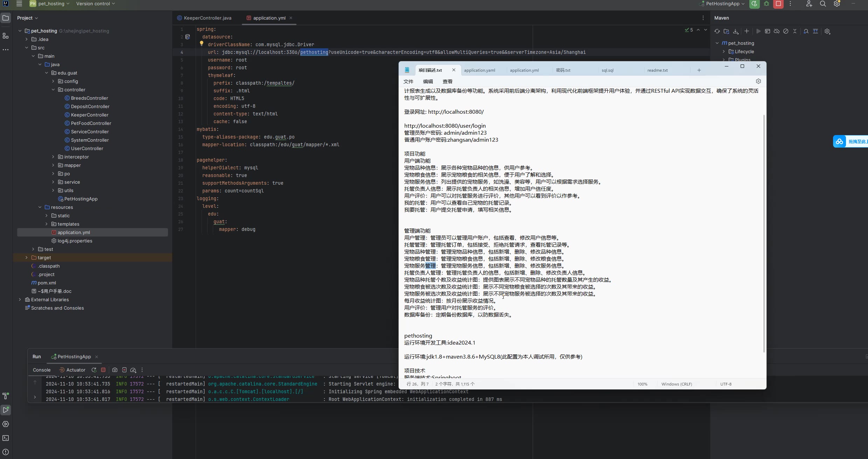Switch to sql.sql Notepad tab
The image size is (868, 459).
607,70
